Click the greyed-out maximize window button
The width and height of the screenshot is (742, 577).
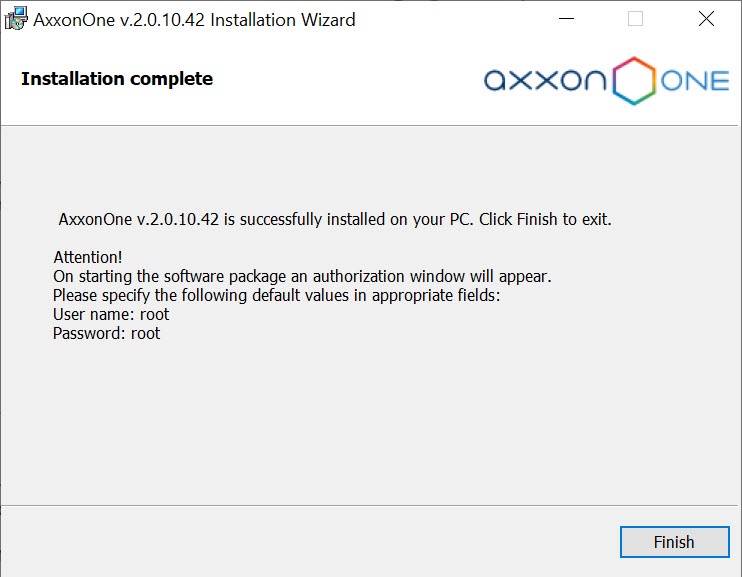coord(635,19)
